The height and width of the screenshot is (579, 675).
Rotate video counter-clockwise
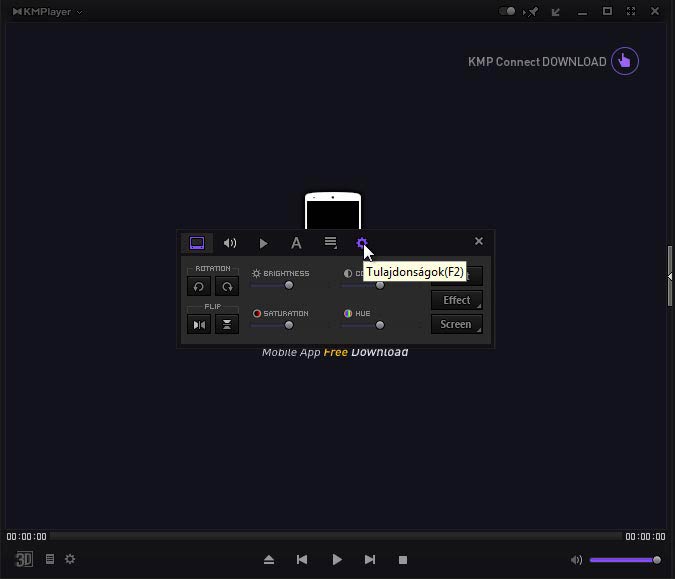[199, 287]
